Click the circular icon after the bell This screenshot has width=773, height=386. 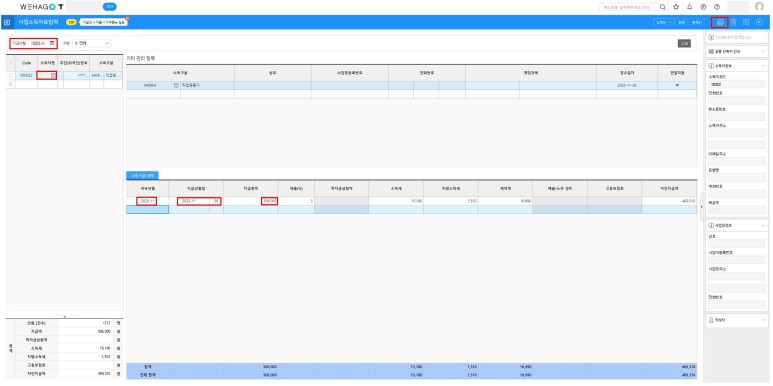703,7
